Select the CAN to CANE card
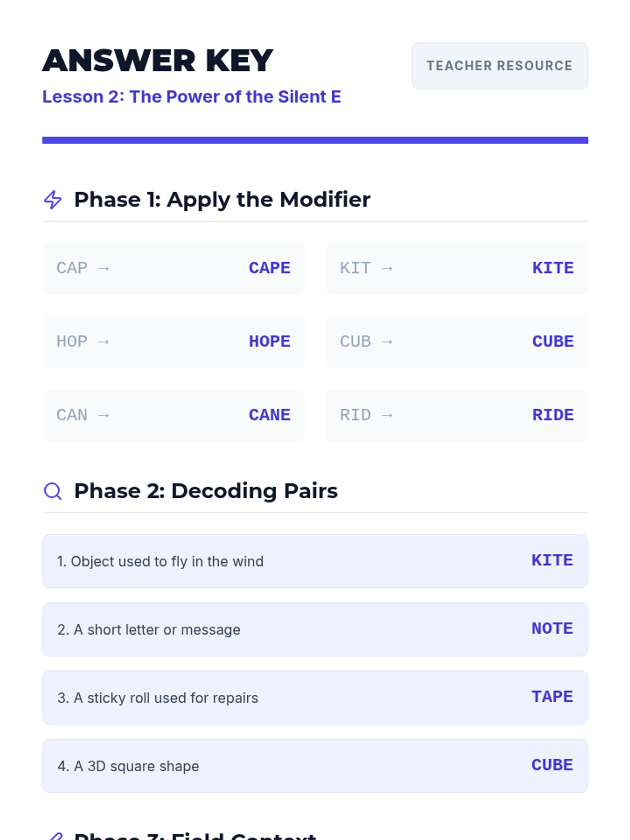Screen dimensions: 630x840 173,415
